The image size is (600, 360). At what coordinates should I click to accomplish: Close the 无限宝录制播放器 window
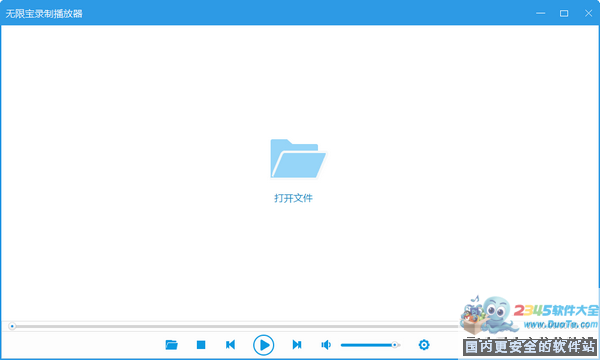click(x=589, y=13)
